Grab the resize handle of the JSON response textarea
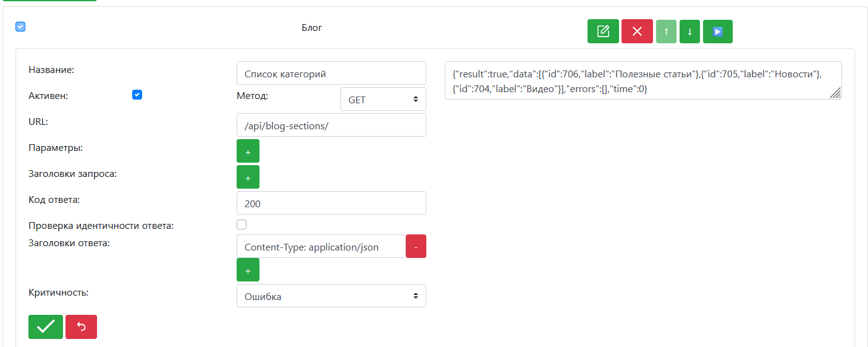Image resolution: width=868 pixels, height=347 pixels. pyautogui.click(x=835, y=93)
